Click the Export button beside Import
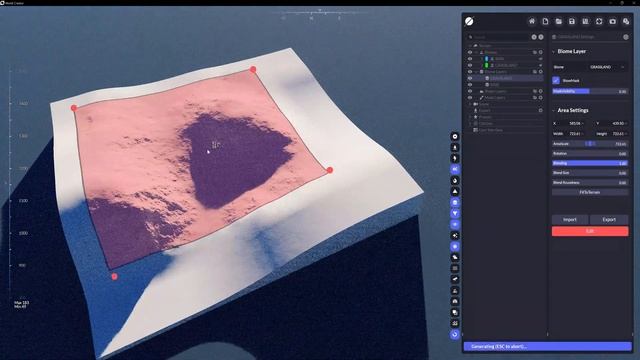 coord(609,220)
